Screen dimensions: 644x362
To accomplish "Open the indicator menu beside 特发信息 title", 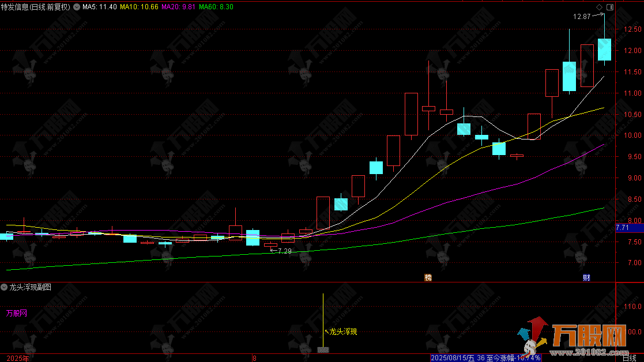I will click(x=77, y=7).
